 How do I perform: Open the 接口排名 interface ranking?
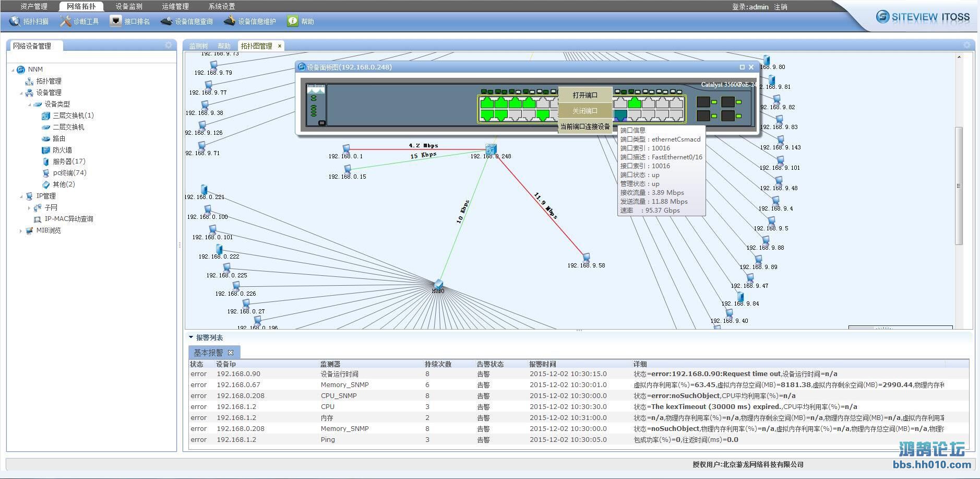click(x=130, y=21)
